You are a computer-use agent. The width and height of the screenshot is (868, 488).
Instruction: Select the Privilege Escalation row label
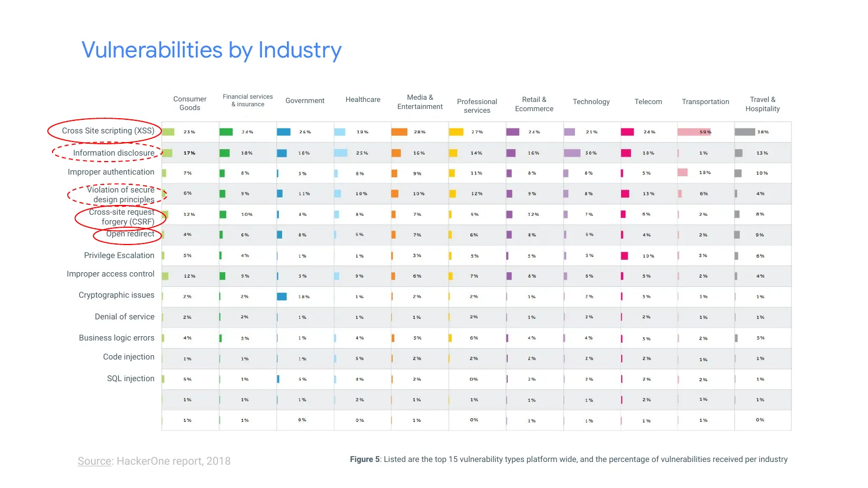119,255
